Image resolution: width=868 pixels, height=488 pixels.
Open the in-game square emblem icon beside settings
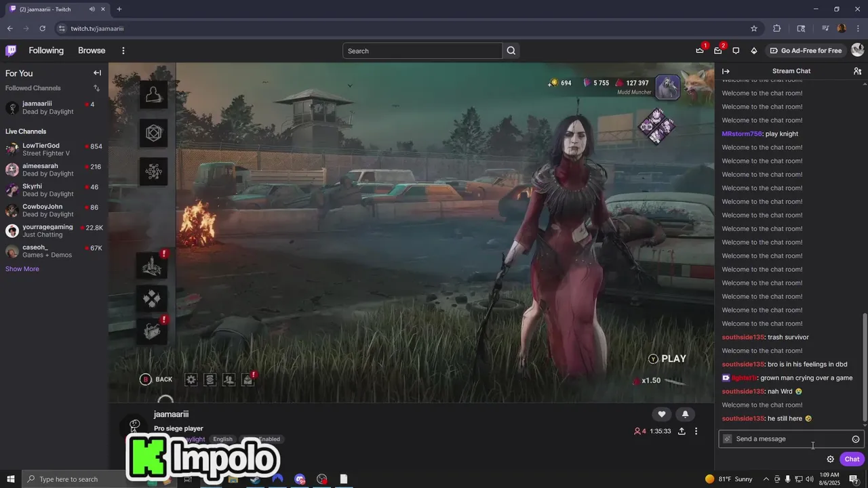[x=210, y=380]
